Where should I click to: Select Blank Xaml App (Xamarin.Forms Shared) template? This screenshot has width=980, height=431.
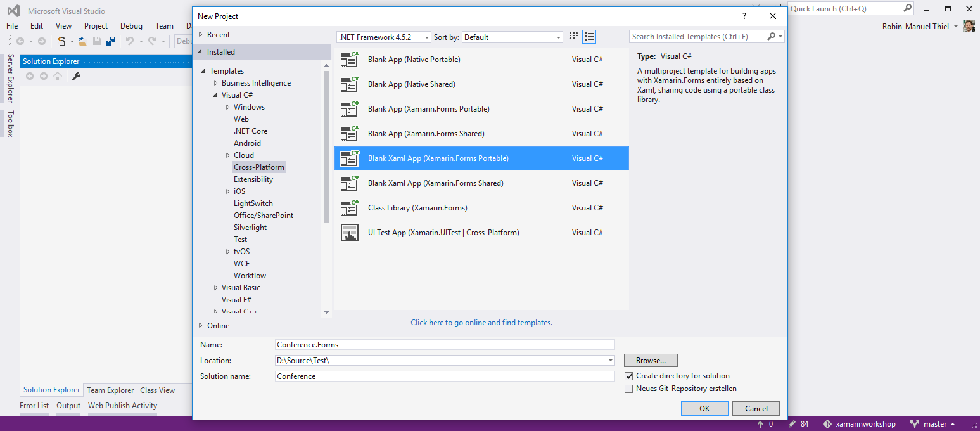tap(481, 183)
